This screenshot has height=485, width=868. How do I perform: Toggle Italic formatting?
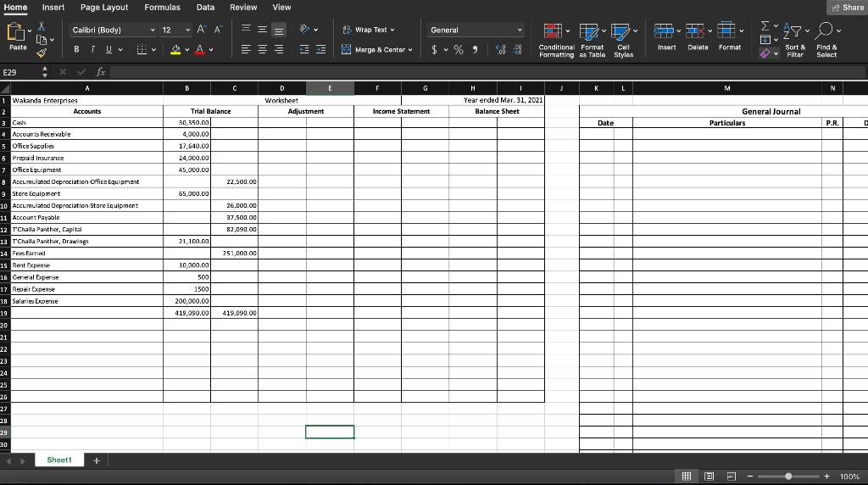(92, 49)
